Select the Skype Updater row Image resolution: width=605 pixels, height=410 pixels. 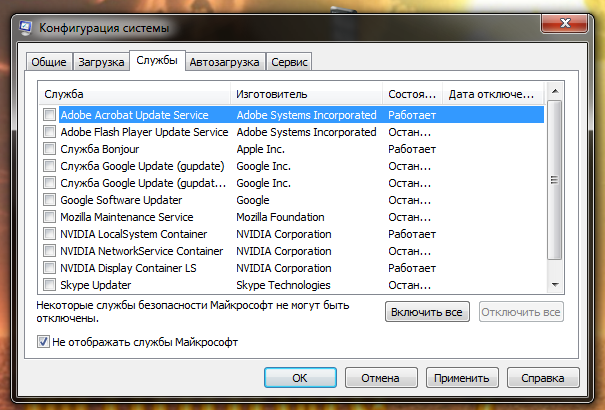coord(291,285)
